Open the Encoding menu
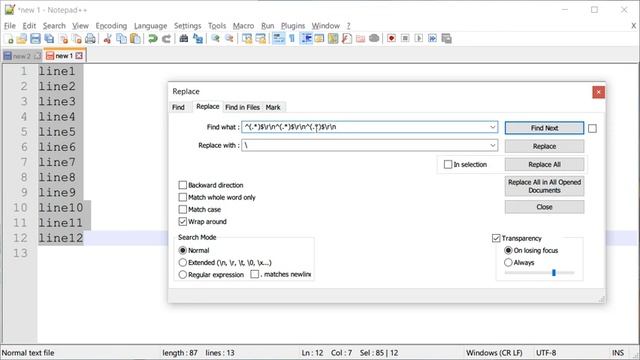 (x=111, y=26)
